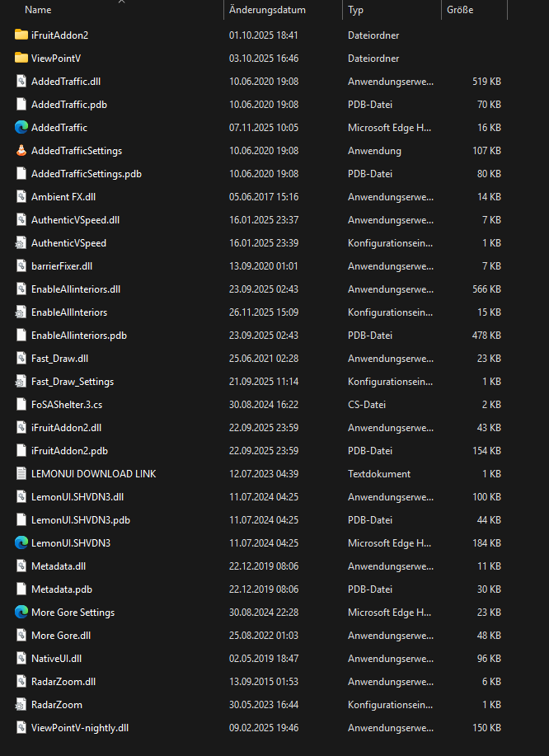This screenshot has width=549, height=756.
Task: Click the AddedTraffic.pdb blank file icon
Action: coord(21,104)
